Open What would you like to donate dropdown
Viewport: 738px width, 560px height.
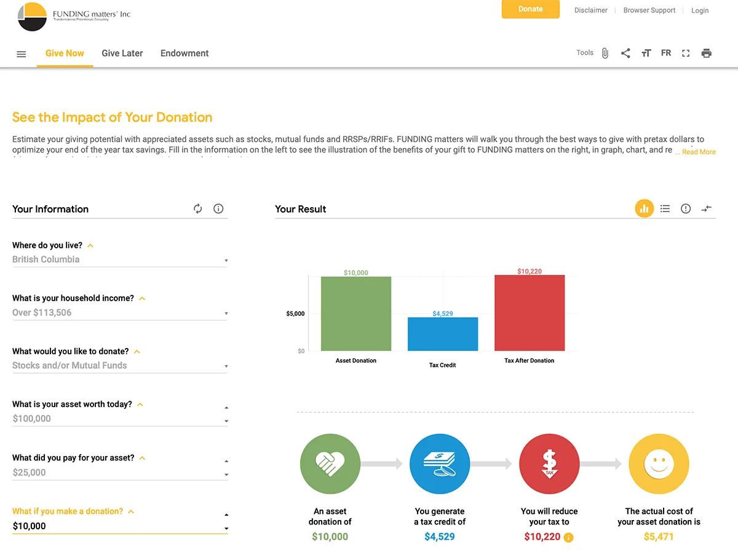tap(120, 366)
